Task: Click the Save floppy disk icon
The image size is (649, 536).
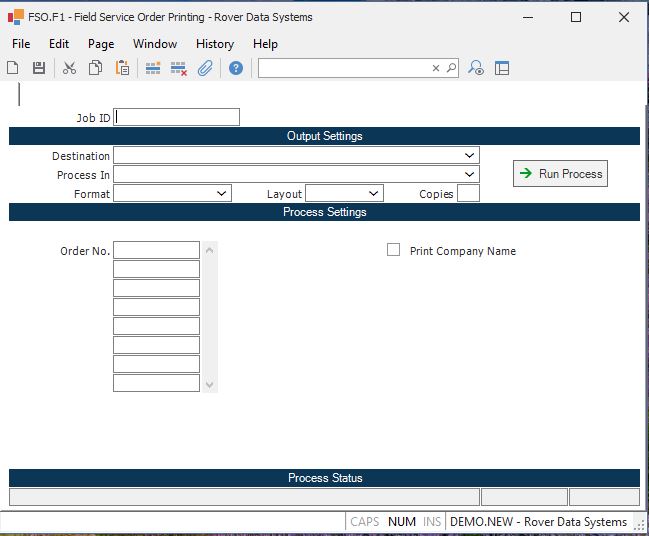Action: point(39,68)
